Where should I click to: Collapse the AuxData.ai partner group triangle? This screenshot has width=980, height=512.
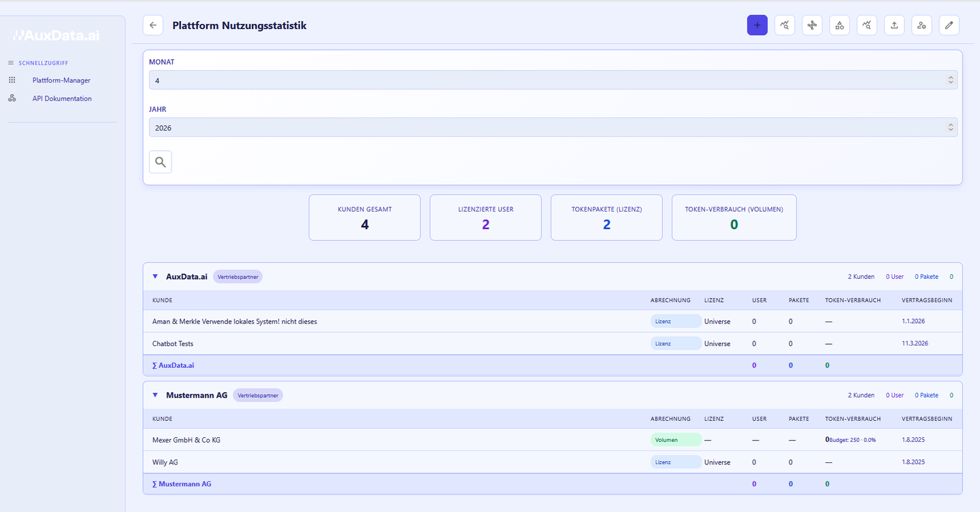(155, 277)
